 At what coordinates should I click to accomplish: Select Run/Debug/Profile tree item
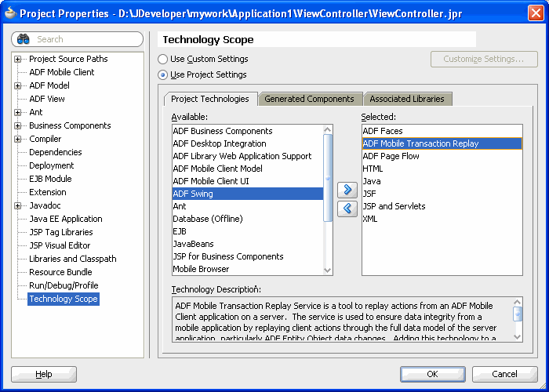point(64,285)
